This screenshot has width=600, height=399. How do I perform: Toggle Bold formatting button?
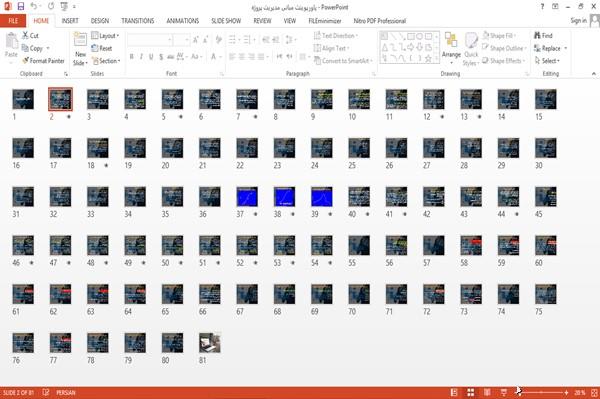tap(132, 57)
